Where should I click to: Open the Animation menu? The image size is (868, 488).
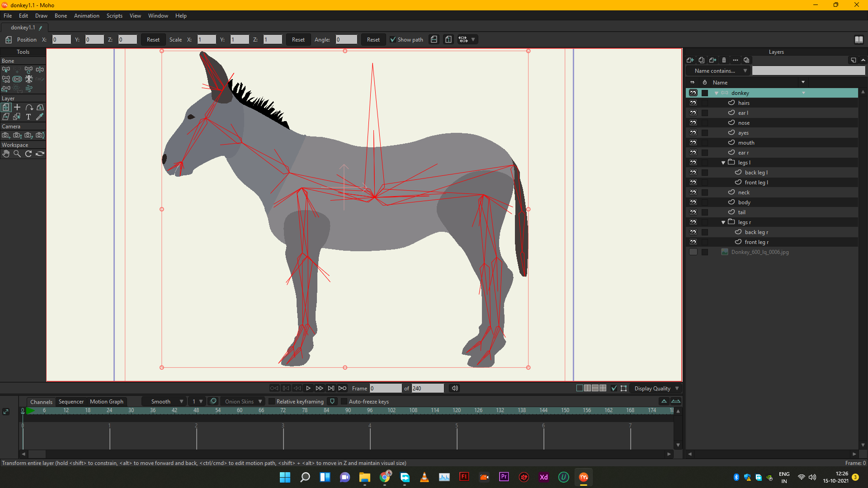(x=86, y=16)
